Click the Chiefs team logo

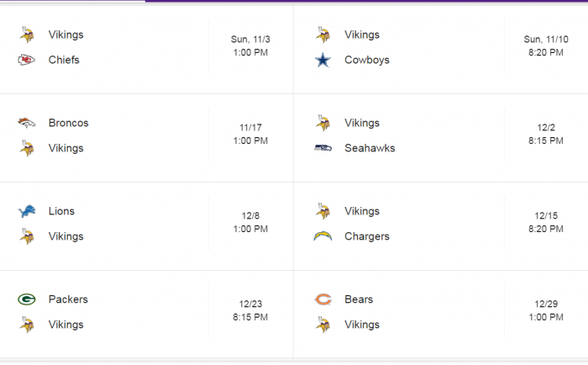tap(27, 60)
